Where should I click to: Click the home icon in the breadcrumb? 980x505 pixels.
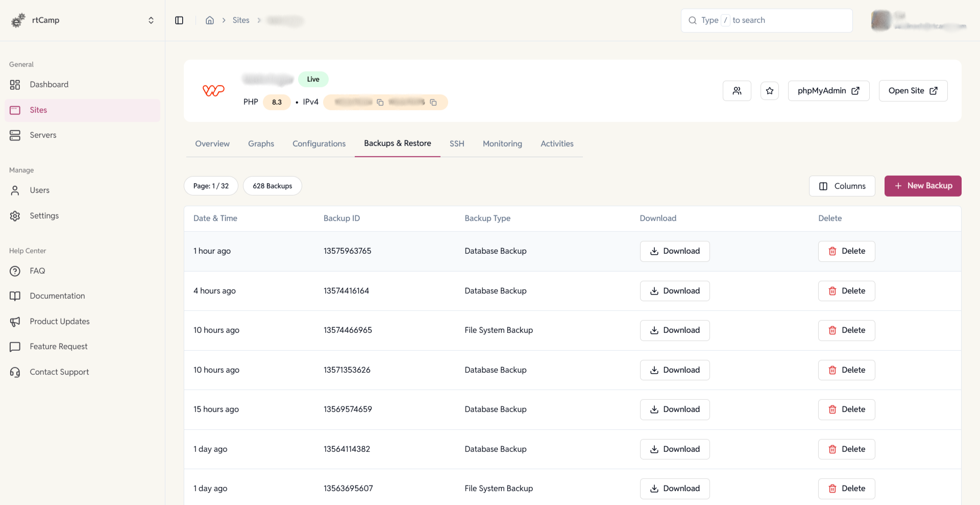pos(209,20)
